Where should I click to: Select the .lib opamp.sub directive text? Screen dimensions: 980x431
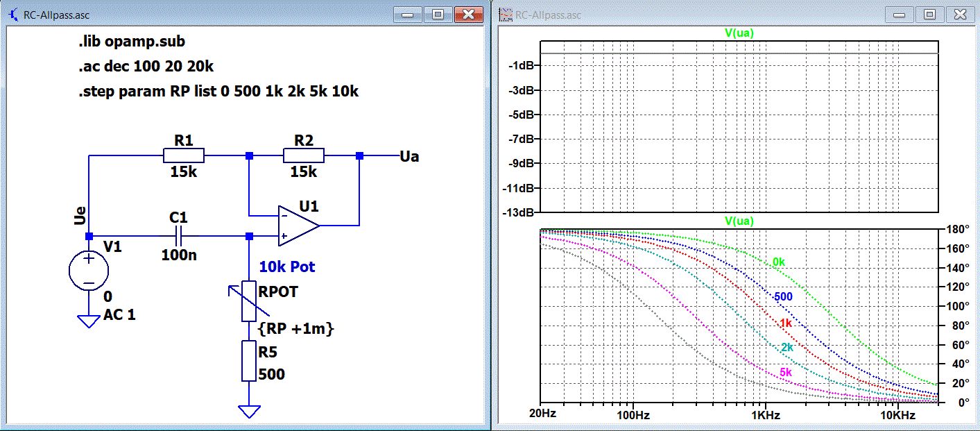pyautogui.click(x=131, y=42)
